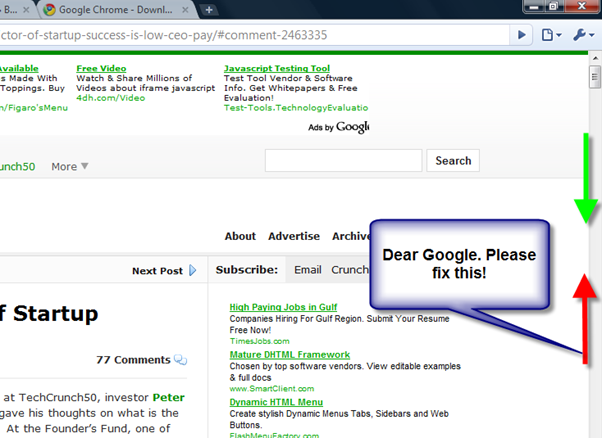Click the Go arrow button in address bar
602x438 pixels.
coord(521,35)
